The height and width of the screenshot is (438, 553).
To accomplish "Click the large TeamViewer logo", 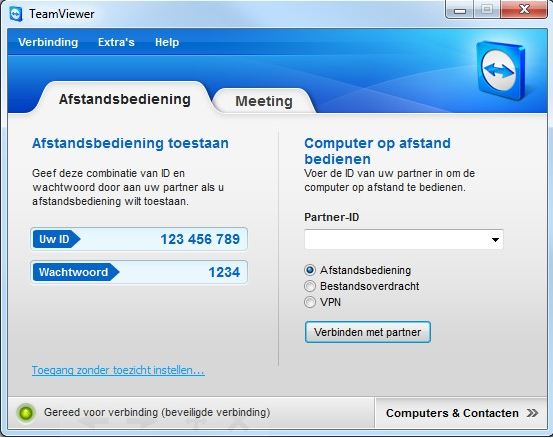I will 500,71.
